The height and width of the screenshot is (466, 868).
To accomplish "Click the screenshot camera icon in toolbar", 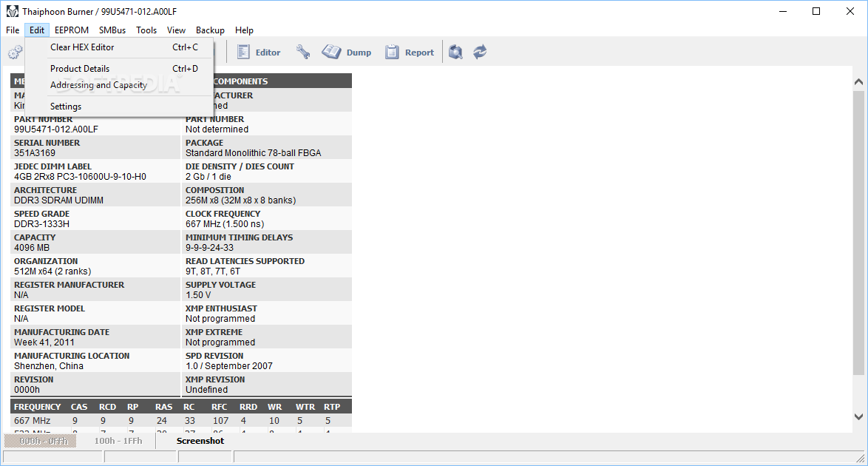I will [x=455, y=52].
